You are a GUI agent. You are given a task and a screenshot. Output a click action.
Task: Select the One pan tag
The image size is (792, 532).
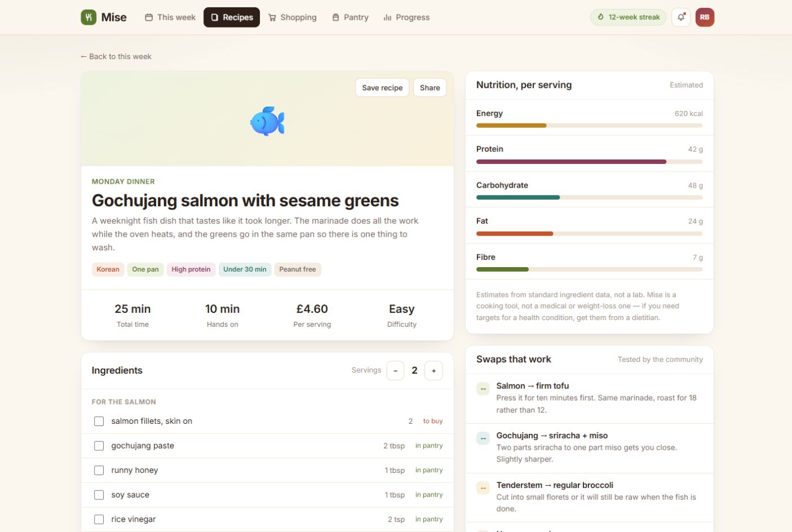click(145, 269)
